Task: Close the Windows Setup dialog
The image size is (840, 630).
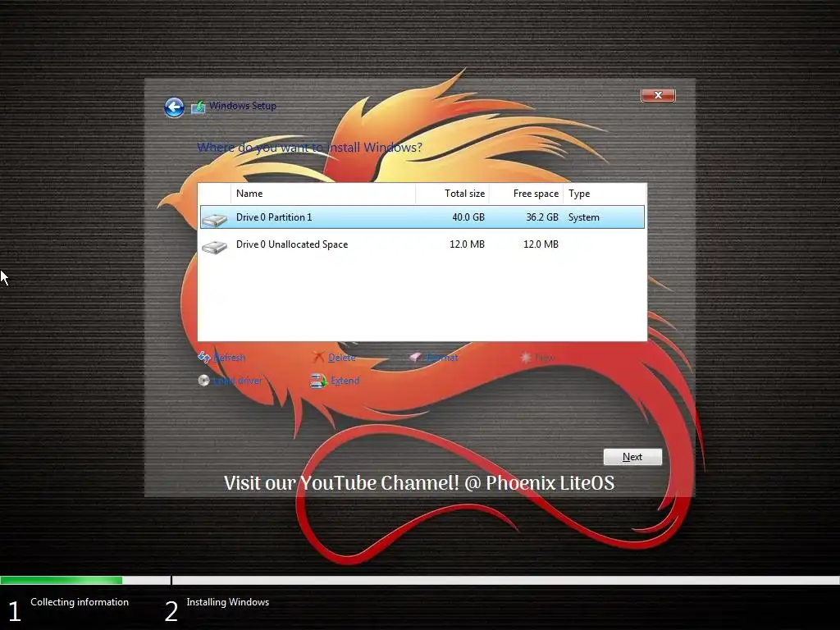Action: [658, 95]
